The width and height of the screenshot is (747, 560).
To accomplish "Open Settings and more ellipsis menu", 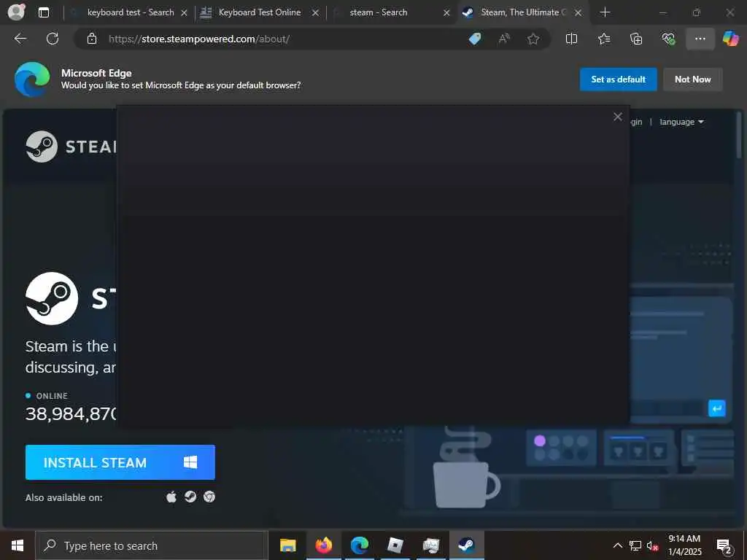I will 700,39.
